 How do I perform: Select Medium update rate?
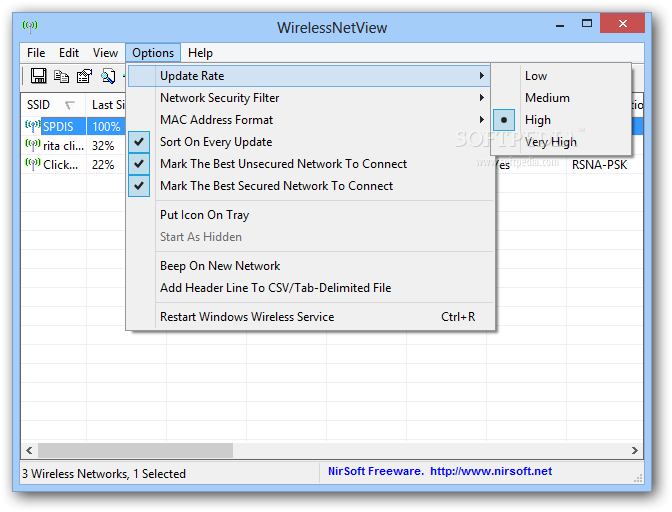tap(561, 98)
